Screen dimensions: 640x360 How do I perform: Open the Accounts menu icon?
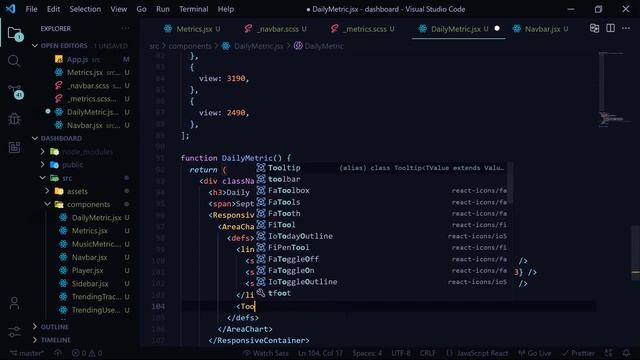point(14,303)
